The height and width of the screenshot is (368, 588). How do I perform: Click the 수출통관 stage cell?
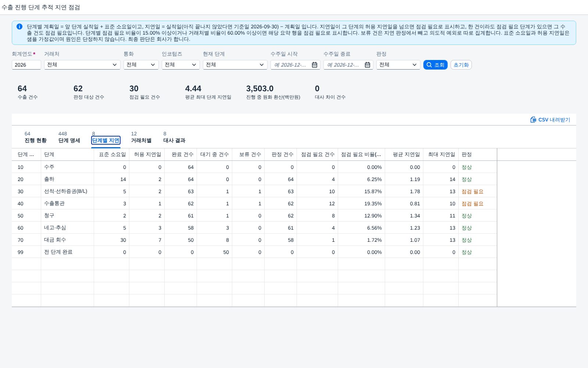coord(68,204)
